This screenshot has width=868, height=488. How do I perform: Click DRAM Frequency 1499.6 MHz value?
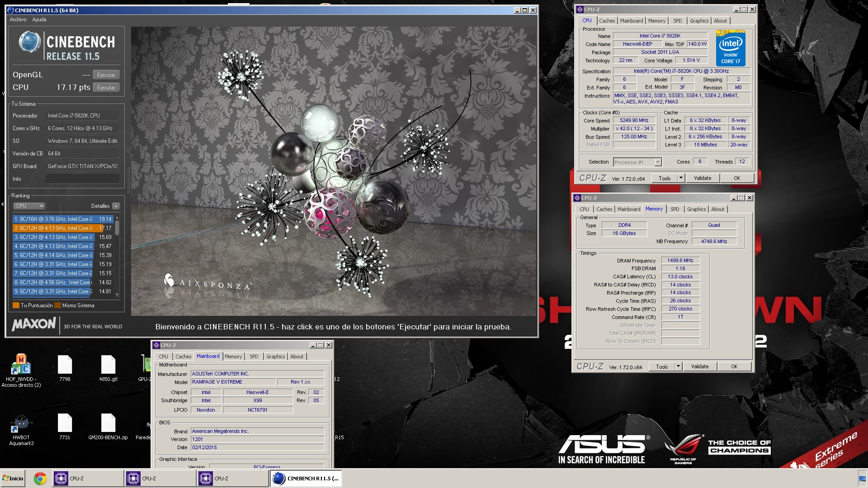[680, 261]
